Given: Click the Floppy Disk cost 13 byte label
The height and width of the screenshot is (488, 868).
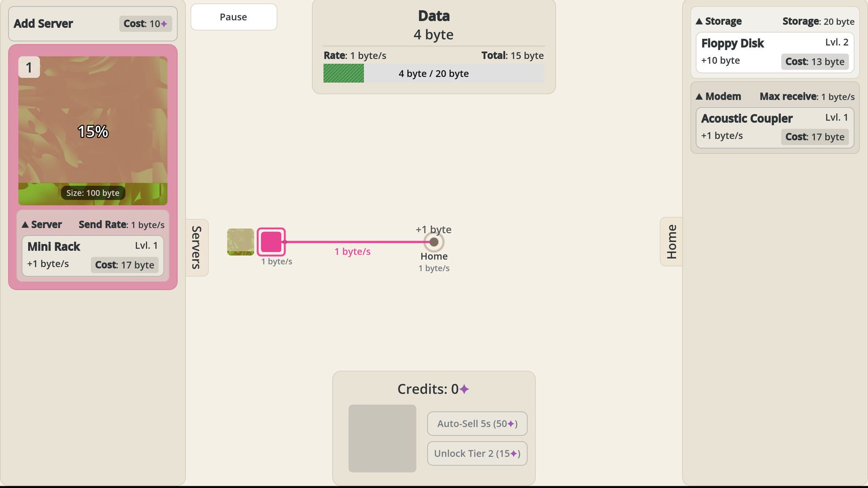Looking at the screenshot, I should (x=815, y=61).
